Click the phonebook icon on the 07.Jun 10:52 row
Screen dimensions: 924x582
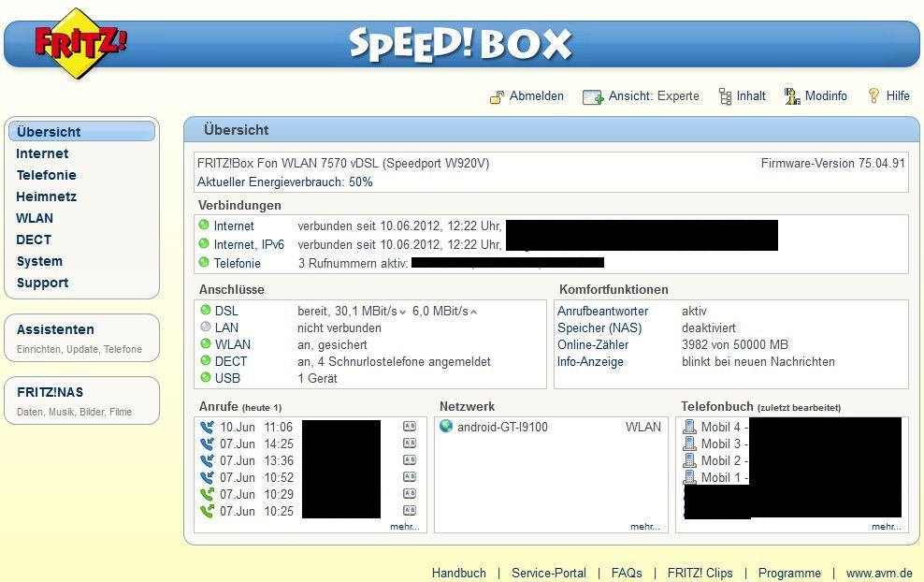[x=410, y=476]
